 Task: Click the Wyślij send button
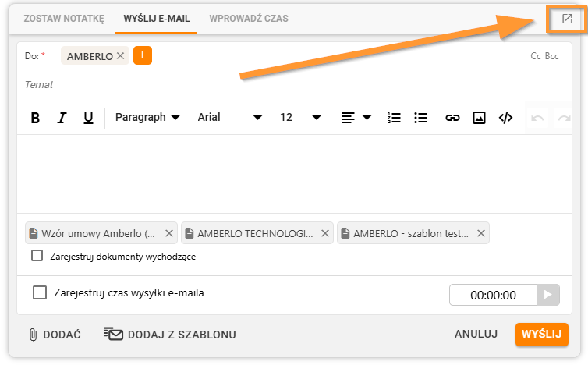pos(542,334)
